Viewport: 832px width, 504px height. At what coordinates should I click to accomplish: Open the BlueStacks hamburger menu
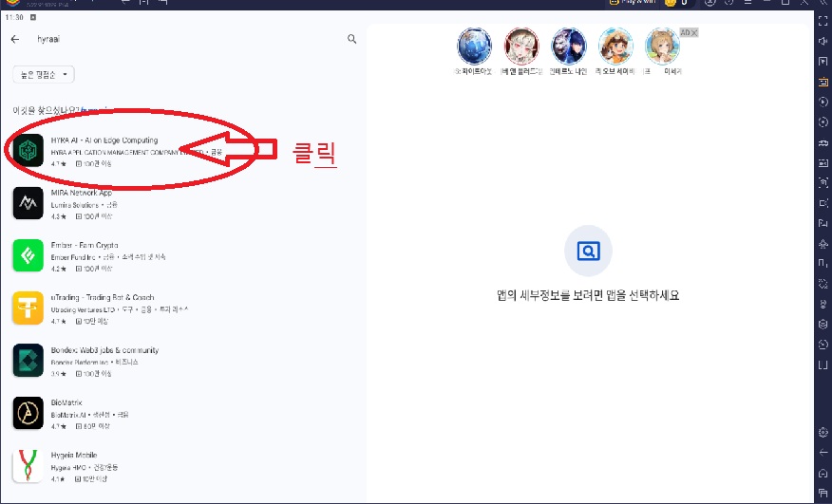pyautogui.click(x=747, y=3)
